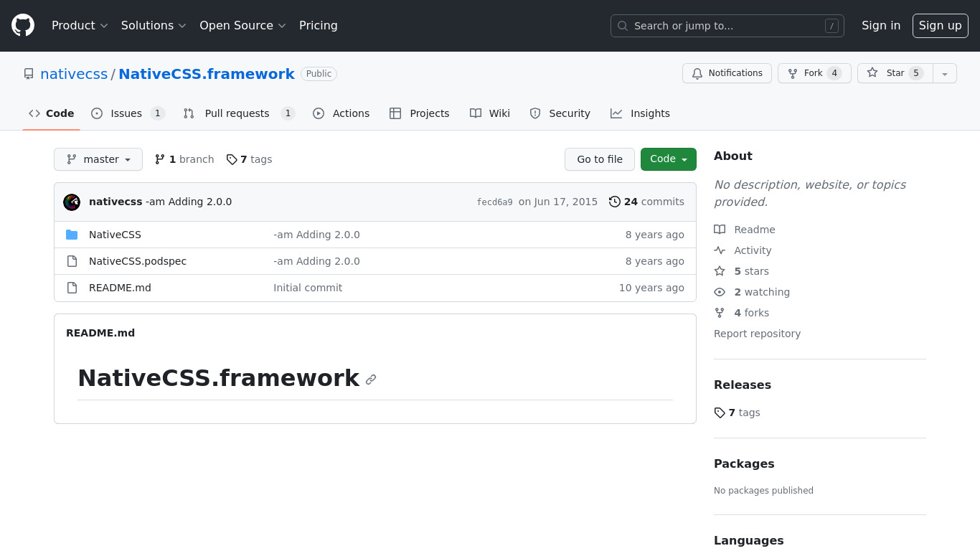
Task: Open the Insights tab
Action: pos(641,113)
